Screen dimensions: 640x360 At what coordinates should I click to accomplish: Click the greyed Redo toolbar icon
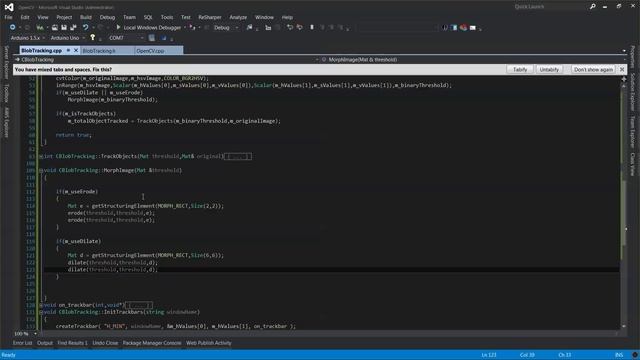tap(100, 27)
